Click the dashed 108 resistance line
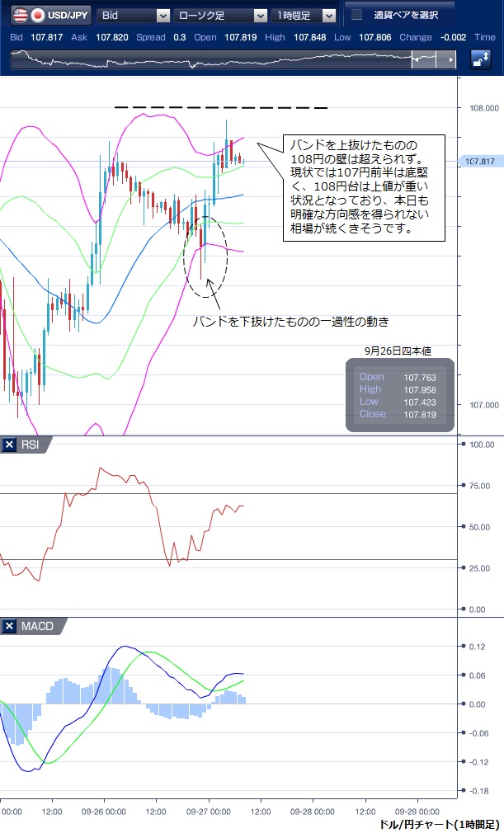The height and width of the screenshot is (833, 504). (221, 107)
